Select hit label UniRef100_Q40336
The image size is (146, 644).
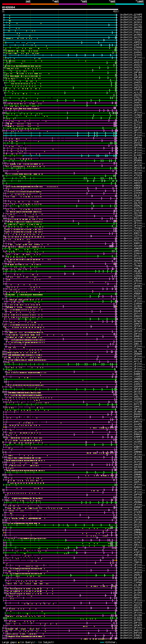tap(131, 165)
